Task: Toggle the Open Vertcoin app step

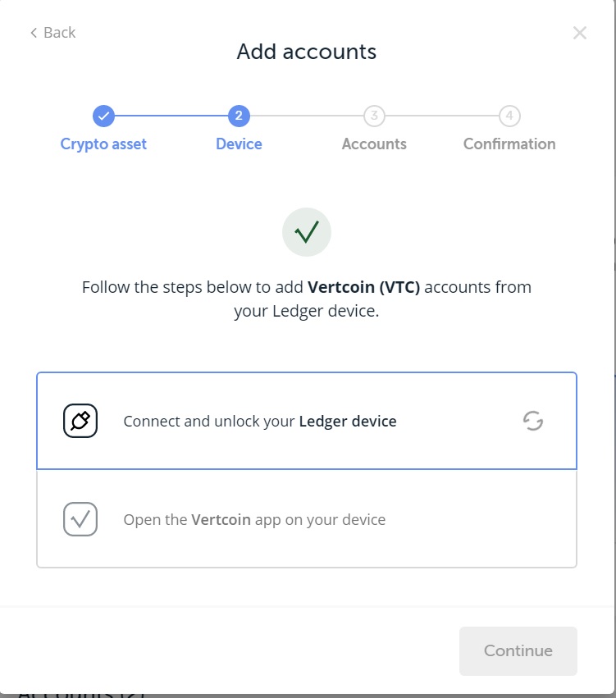Action: 307,519
